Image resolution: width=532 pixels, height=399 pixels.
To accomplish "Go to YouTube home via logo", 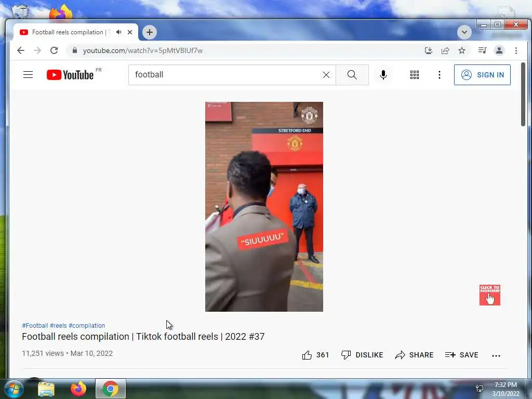I will 70,75.
